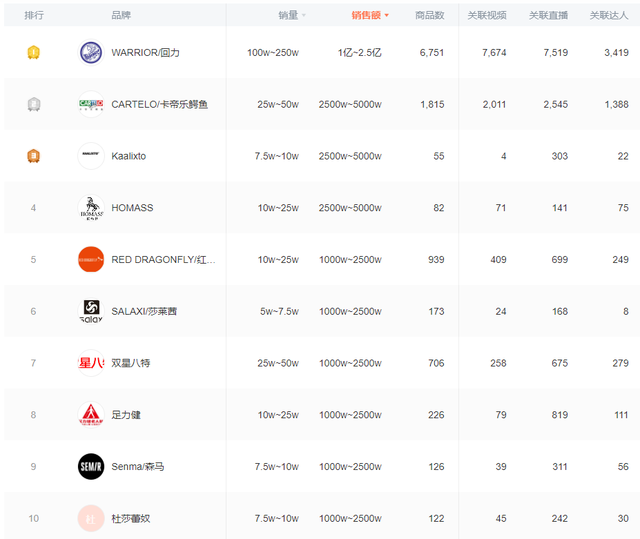Click Kaalixto related livestreams 303
Screen dimensions: 640x539
point(560,156)
